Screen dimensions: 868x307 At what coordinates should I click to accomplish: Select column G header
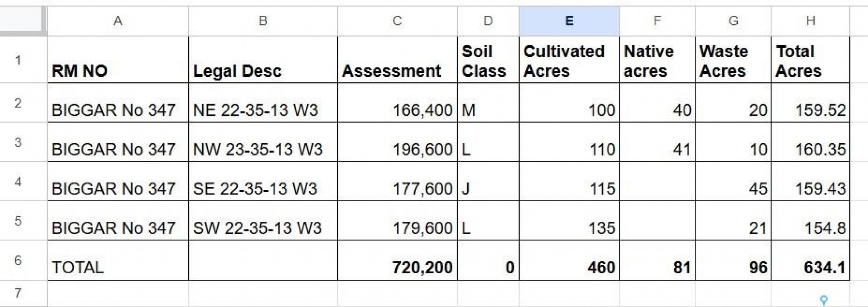tap(733, 21)
